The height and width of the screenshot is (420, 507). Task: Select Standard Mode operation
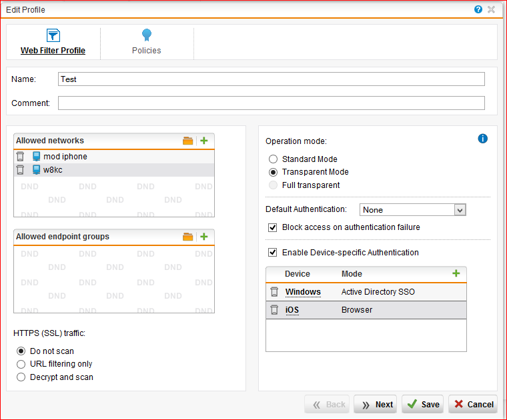tap(273, 159)
